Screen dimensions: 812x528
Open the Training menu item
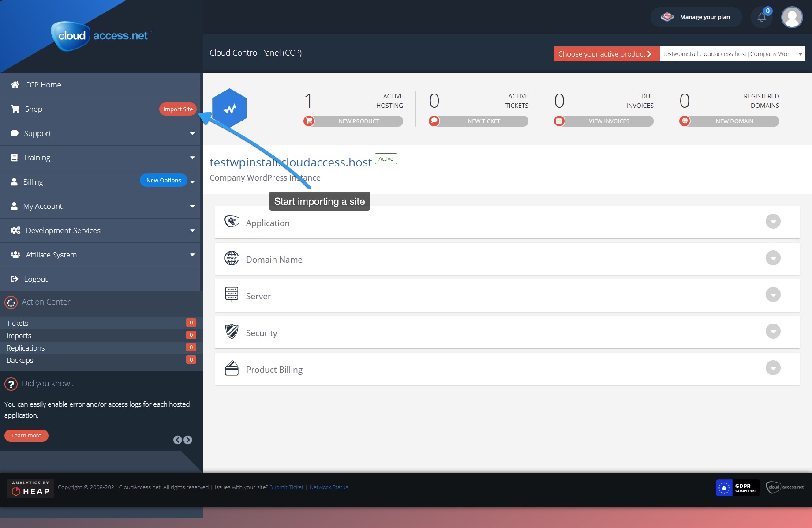(x=100, y=158)
